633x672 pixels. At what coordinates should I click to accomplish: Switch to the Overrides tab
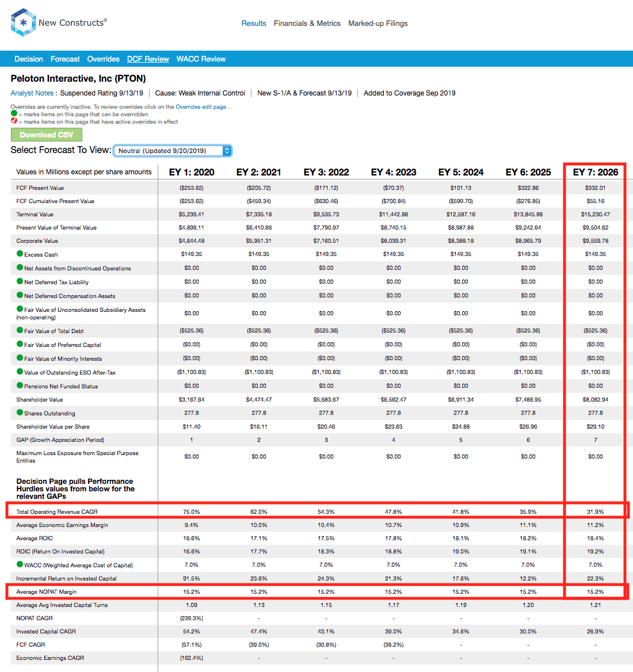coord(103,59)
